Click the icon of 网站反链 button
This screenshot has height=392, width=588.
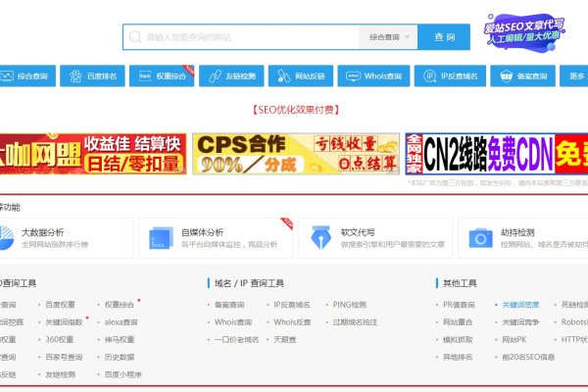(283, 76)
